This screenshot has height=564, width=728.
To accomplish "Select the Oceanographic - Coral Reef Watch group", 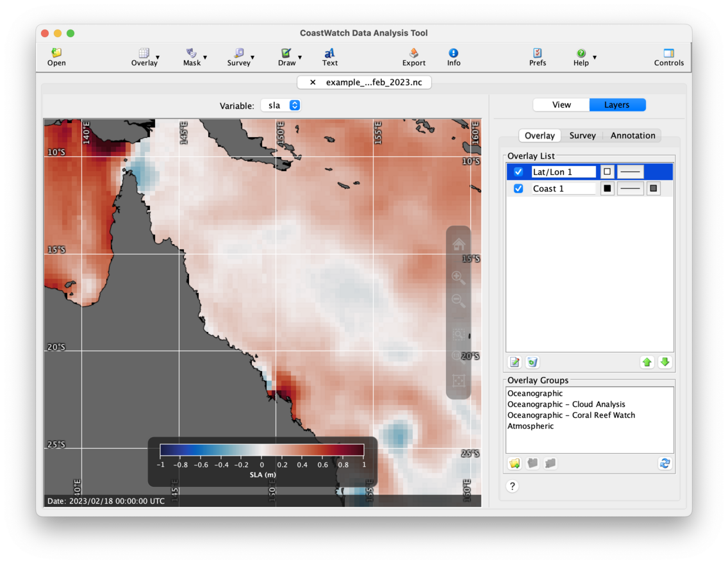I will pos(571,415).
